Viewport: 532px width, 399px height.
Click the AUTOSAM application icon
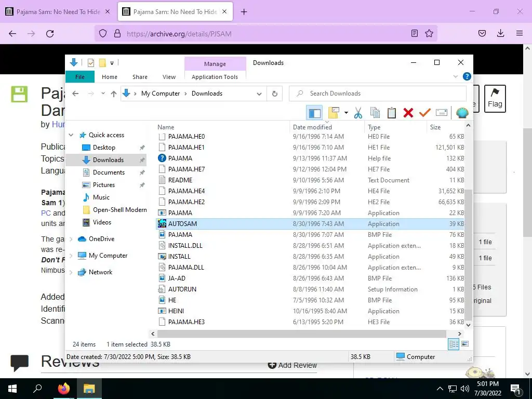click(162, 224)
